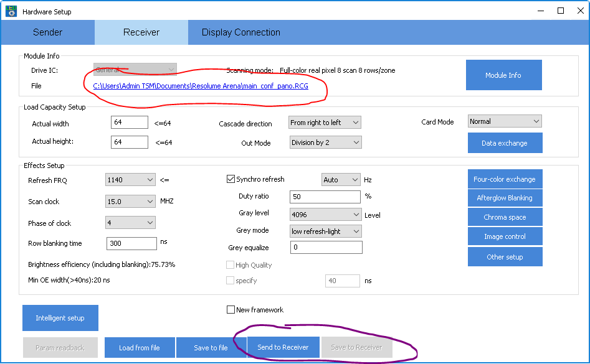Open the main_conf_pano.RCG file link
This screenshot has width=590, height=364.
point(201,86)
